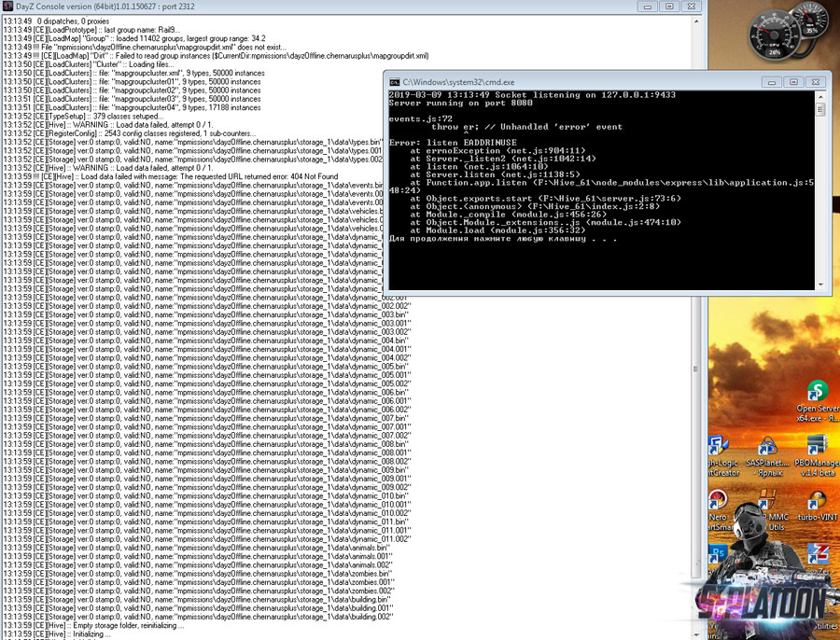Click the 'Empty storage folder, reinitializing' log line
This screenshot has width=840, height=640.
click(x=93, y=626)
